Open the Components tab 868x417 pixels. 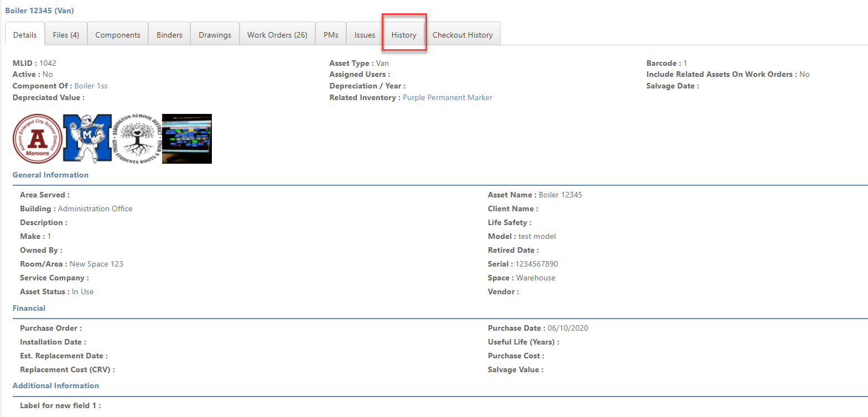coord(118,34)
